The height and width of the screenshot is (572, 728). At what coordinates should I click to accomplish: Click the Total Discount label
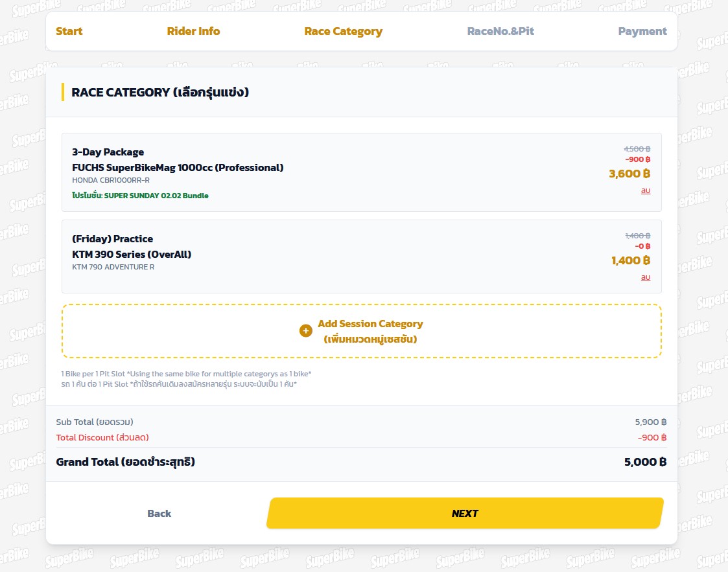point(102,437)
